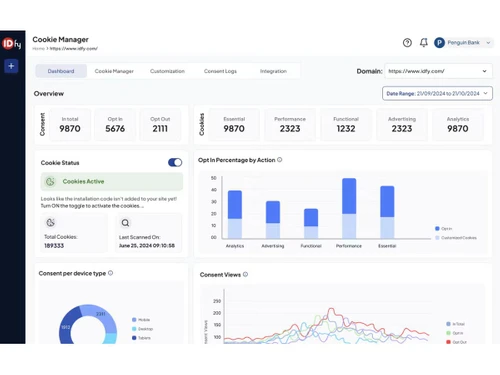This screenshot has width=500, height=375.
Task: Open the notifications bell icon
Action: pyautogui.click(x=423, y=43)
